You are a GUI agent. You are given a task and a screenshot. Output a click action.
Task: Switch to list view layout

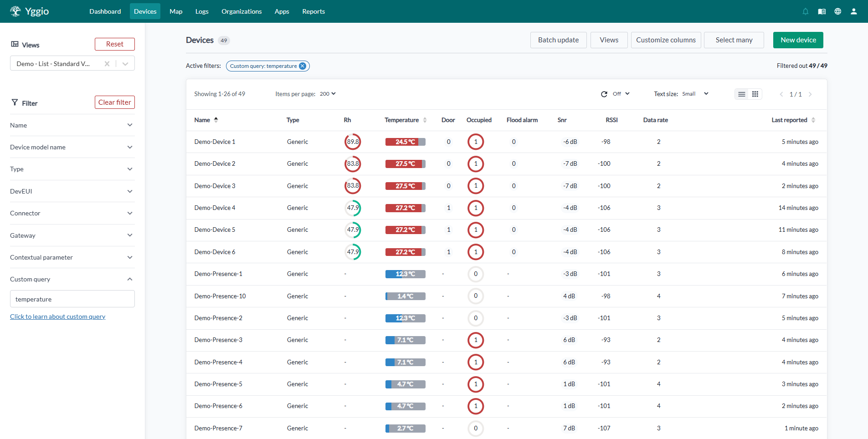[742, 94]
